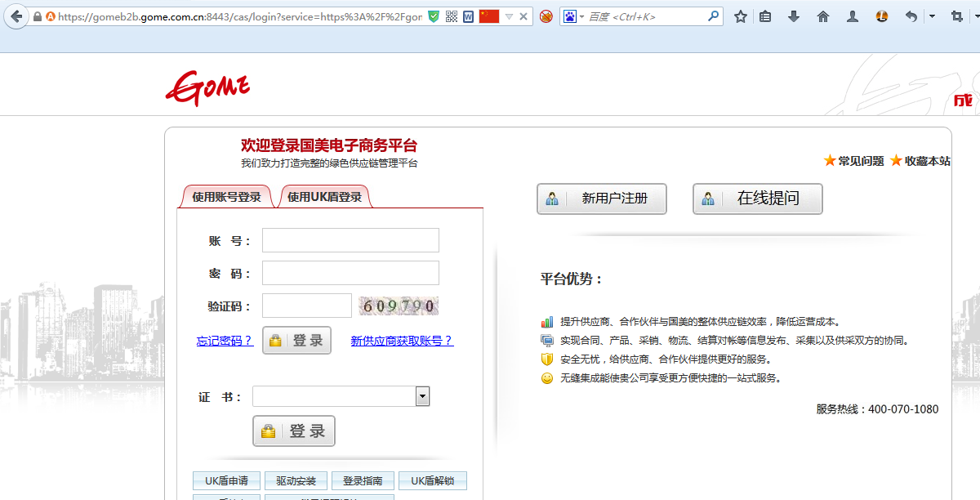The image size is (980, 500).
Task: Click the 密码 input field
Action: [x=350, y=273]
